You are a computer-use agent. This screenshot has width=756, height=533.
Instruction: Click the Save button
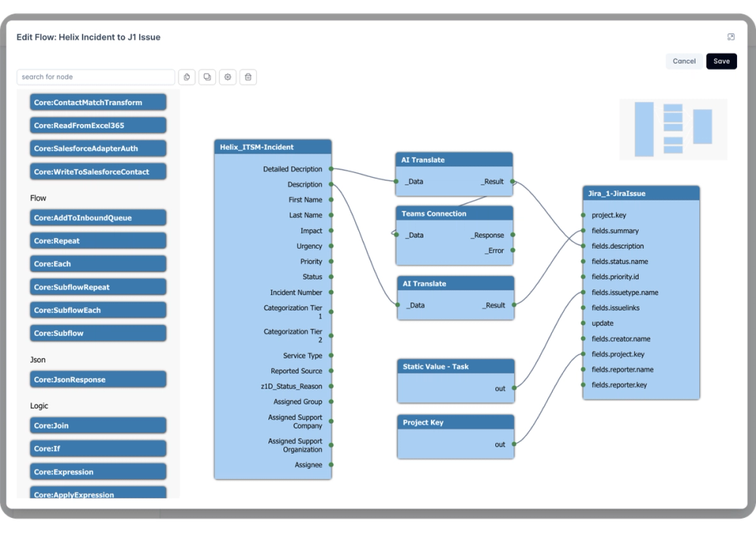pos(721,61)
